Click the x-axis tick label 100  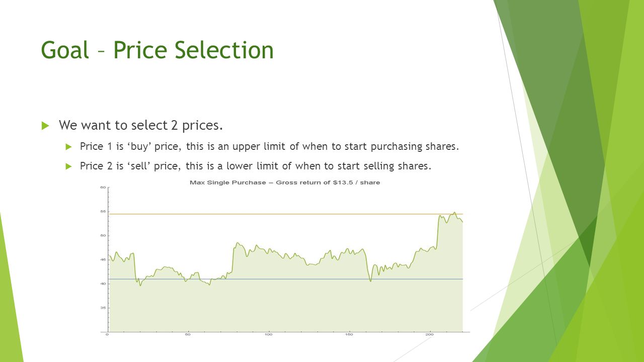pos(268,334)
